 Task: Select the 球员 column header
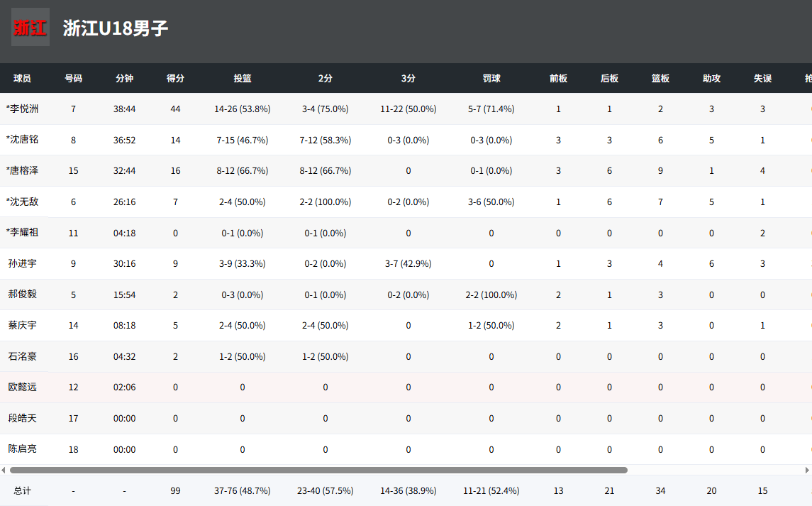click(x=23, y=78)
